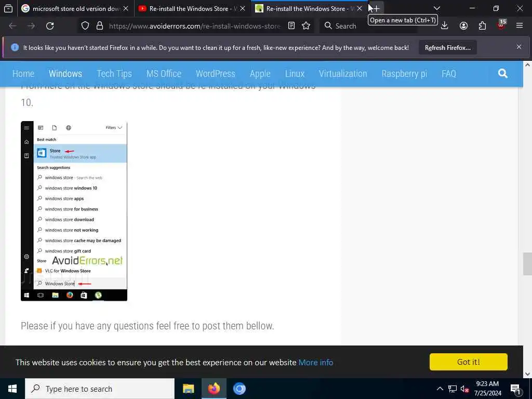
Task: Close the Google search tab
Action: click(x=126, y=8)
